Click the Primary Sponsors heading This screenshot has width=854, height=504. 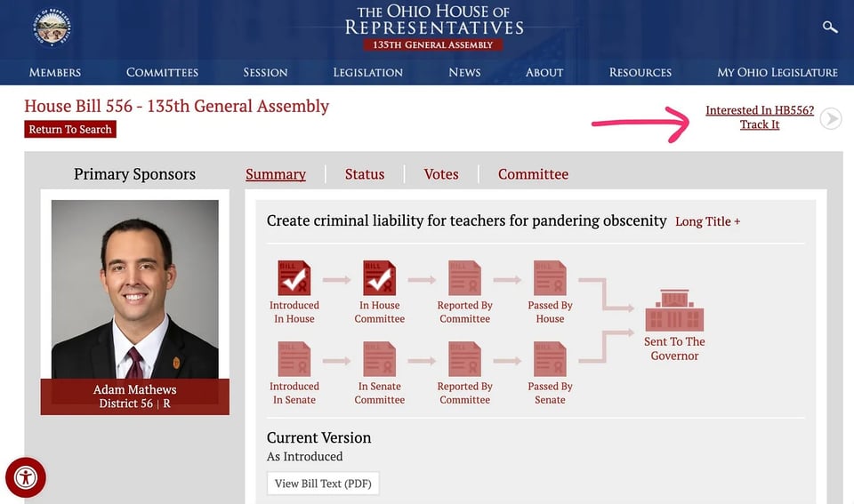click(x=134, y=174)
